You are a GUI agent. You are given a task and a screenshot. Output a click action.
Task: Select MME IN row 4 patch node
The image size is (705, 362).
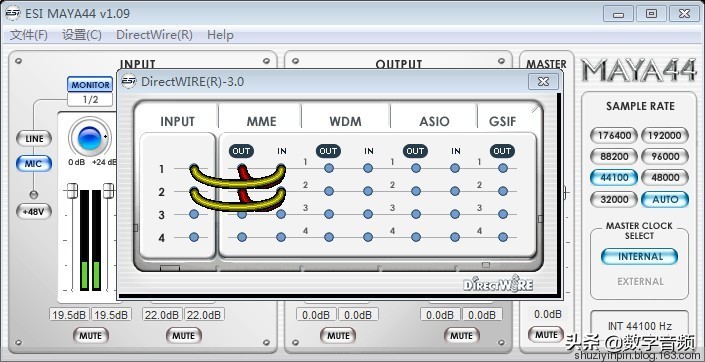[x=281, y=237]
